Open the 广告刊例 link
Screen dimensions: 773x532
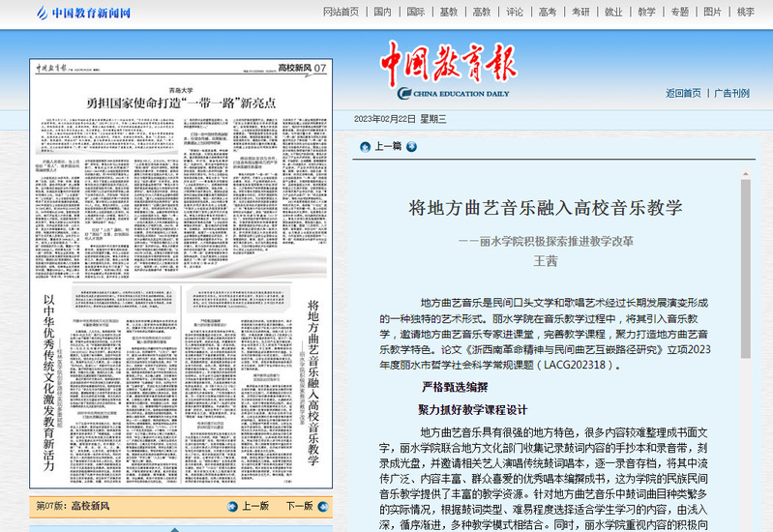tap(731, 94)
